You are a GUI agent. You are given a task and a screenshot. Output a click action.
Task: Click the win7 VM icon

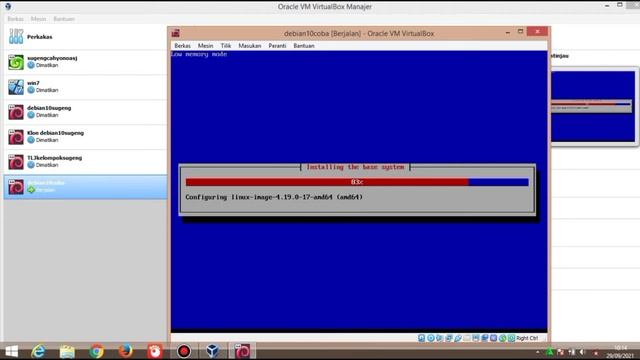click(x=16, y=87)
